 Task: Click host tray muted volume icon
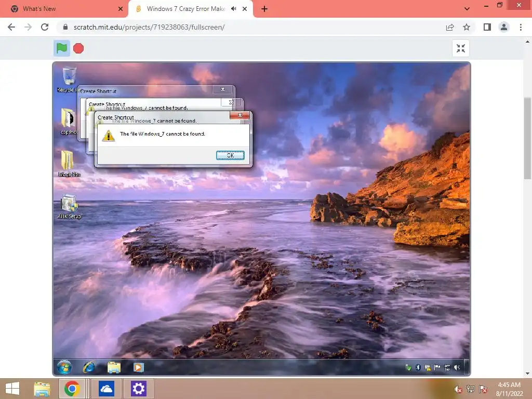tap(458, 389)
